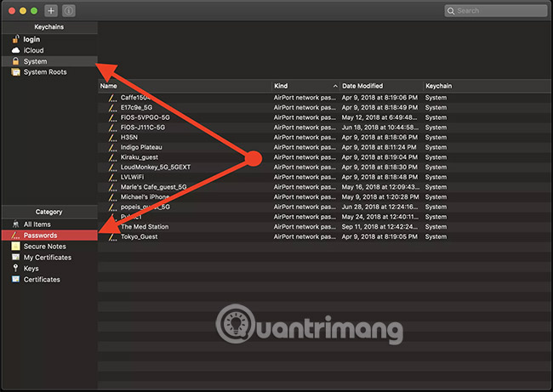This screenshot has width=553, height=392.
Task: Choose the Keys category
Action: 31,268
